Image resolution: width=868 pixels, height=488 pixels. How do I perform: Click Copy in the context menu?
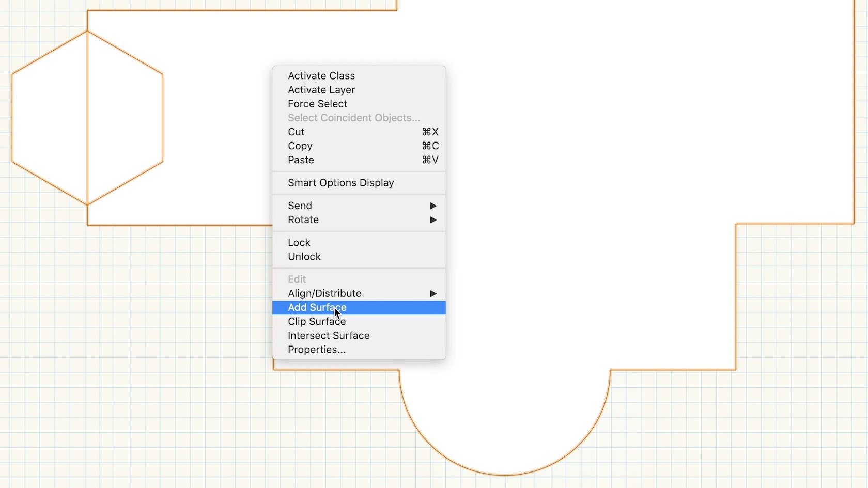pos(359,146)
